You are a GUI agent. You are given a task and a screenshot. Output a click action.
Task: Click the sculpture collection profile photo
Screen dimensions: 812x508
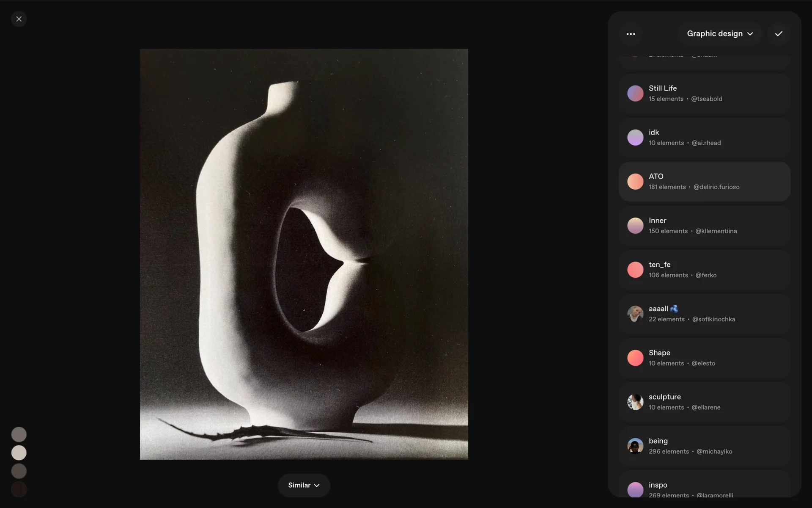pos(635,402)
